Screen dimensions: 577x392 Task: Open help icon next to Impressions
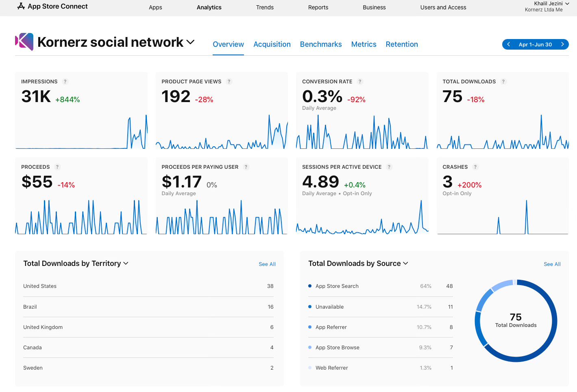coord(65,82)
